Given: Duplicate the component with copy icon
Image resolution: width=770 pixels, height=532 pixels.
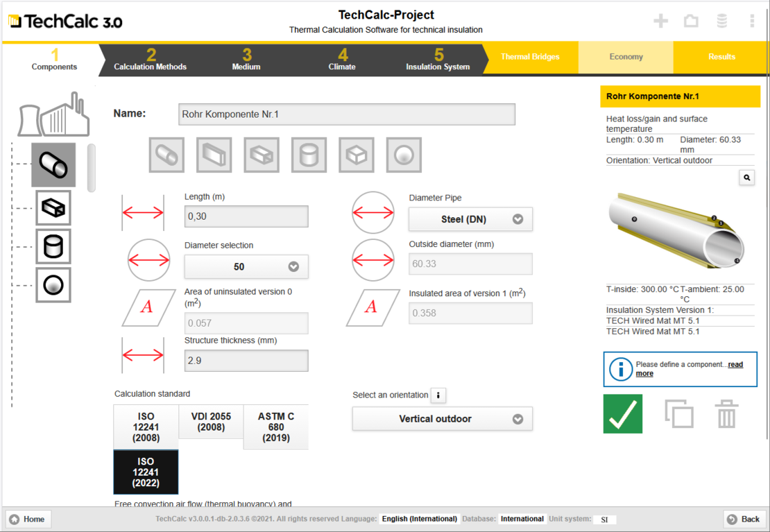Looking at the screenshot, I should 679,413.
